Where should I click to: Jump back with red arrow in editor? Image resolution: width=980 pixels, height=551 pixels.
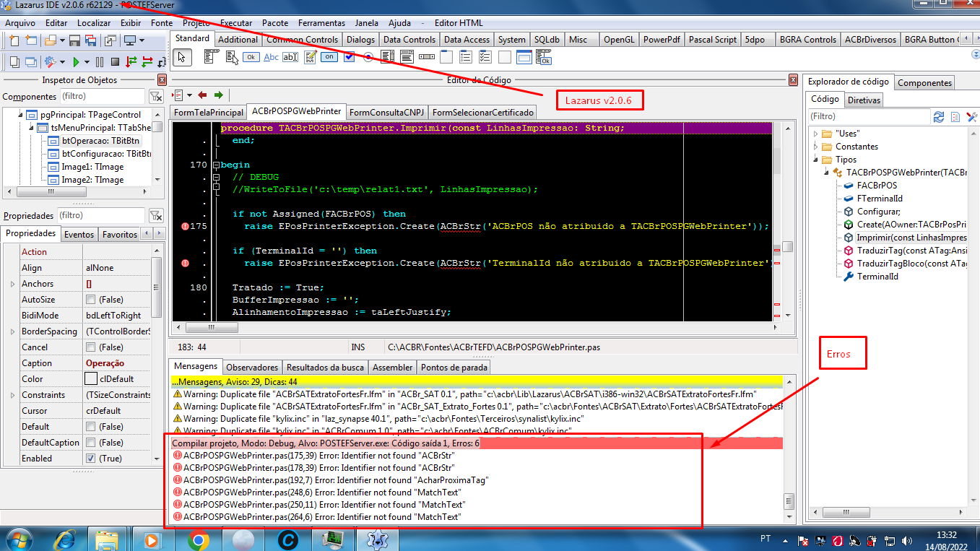pyautogui.click(x=202, y=95)
